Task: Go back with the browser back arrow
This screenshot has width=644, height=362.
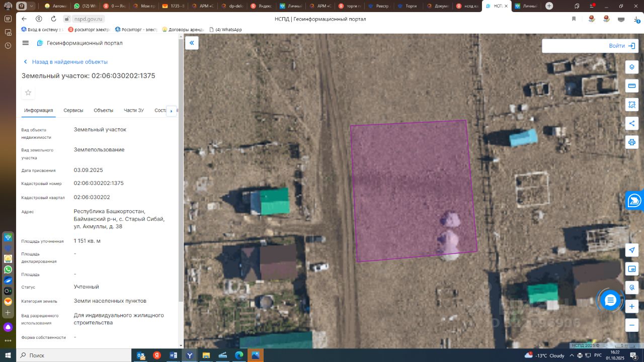Action: tap(24, 19)
